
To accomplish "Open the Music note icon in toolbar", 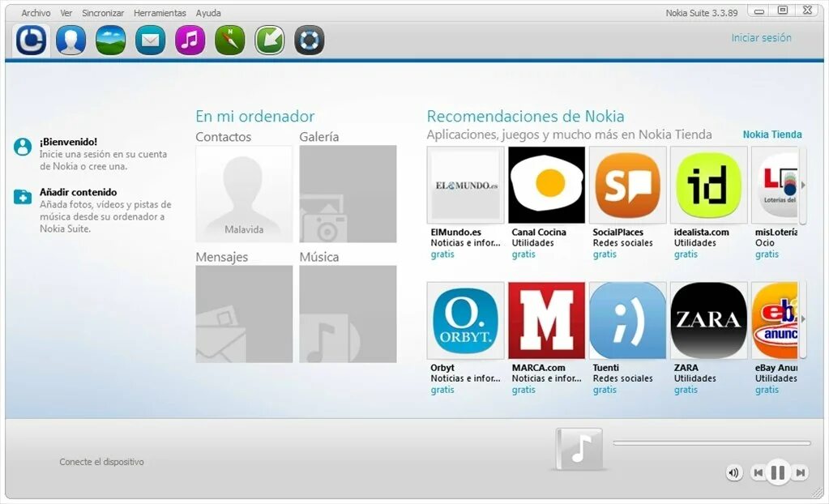I will pos(190,41).
